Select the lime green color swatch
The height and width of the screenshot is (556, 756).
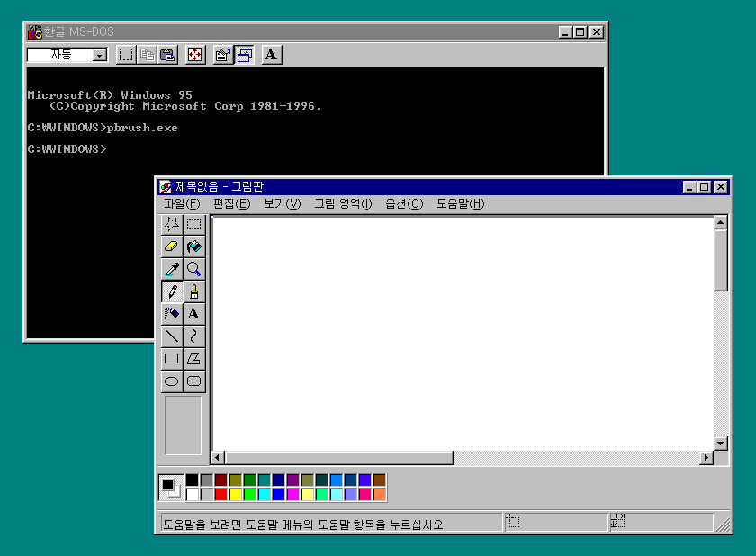(250, 494)
